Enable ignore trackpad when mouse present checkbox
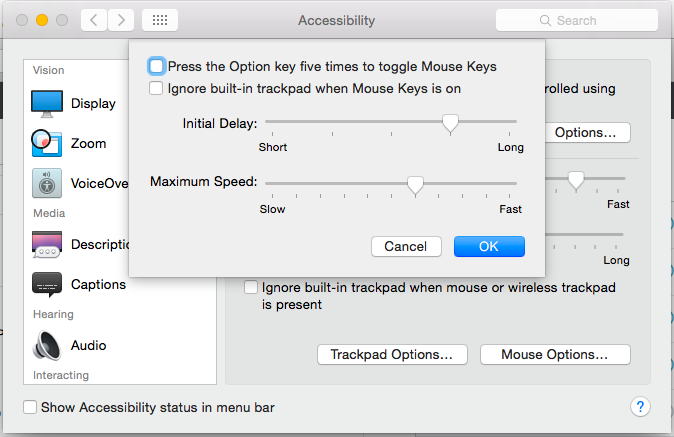Image resolution: width=674 pixels, height=437 pixels. [x=252, y=288]
